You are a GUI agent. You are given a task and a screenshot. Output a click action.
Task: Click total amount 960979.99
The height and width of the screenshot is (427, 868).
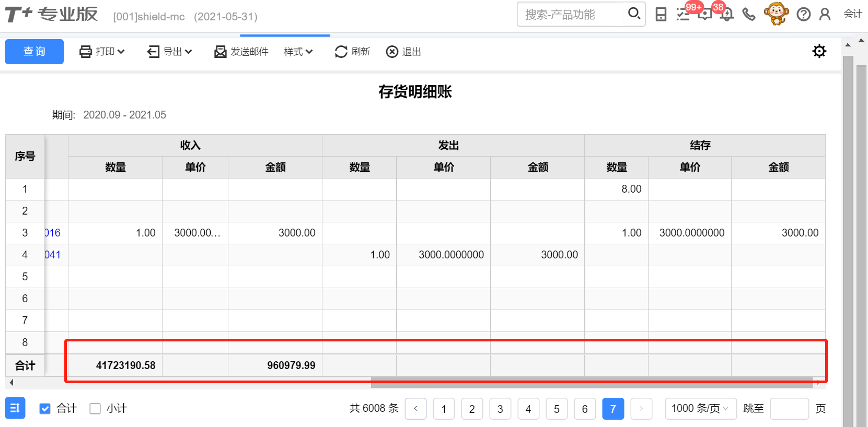click(x=291, y=365)
